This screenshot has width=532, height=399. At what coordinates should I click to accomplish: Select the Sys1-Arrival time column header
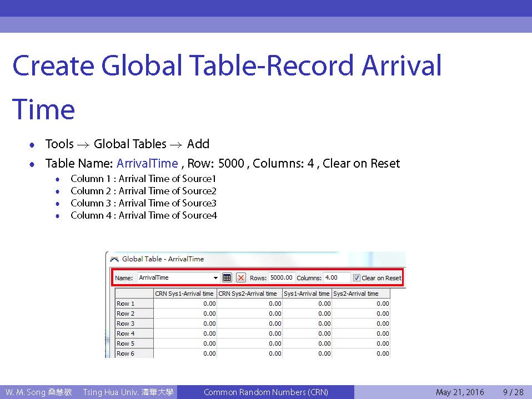(x=307, y=294)
